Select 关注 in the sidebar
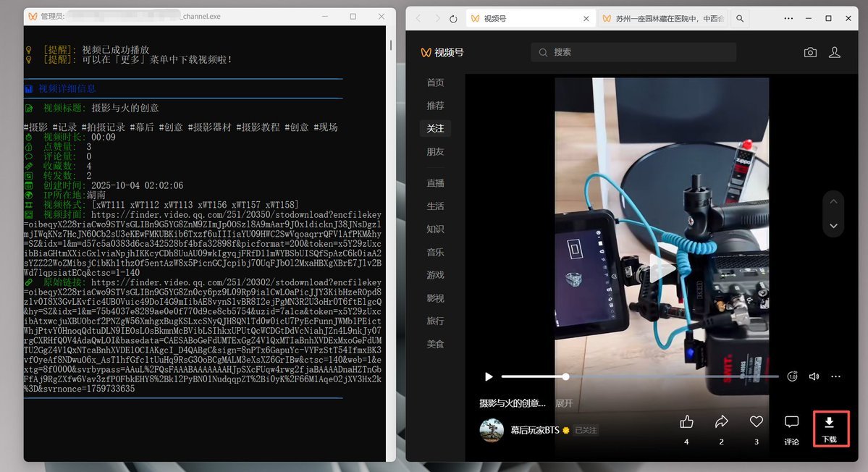The height and width of the screenshot is (472, 868). click(x=435, y=128)
